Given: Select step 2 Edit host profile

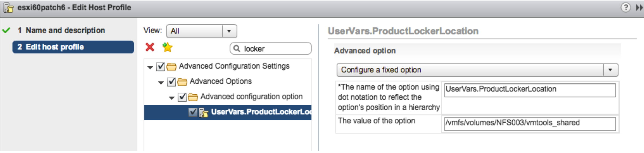Looking at the screenshot, I should coord(73,47).
